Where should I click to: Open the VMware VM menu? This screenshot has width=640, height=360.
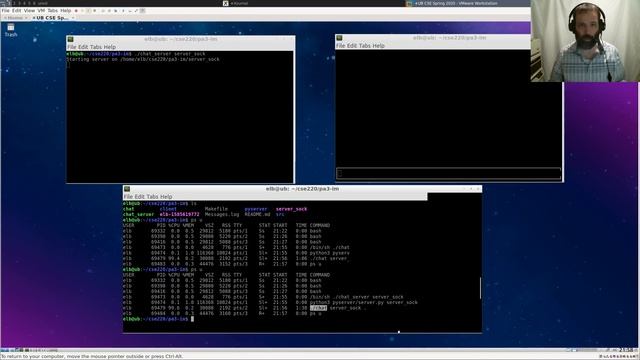click(41, 10)
